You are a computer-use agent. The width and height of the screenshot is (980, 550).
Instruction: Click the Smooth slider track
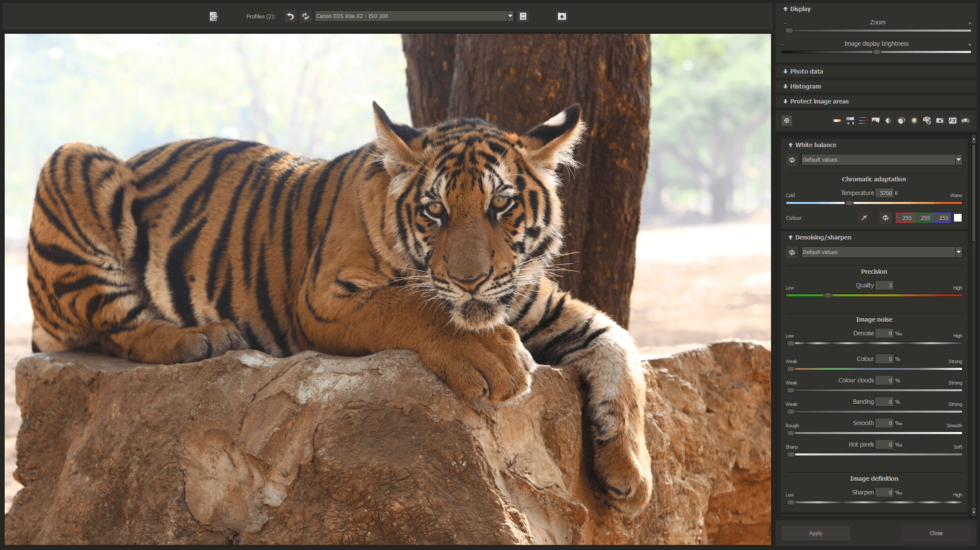[x=874, y=433]
